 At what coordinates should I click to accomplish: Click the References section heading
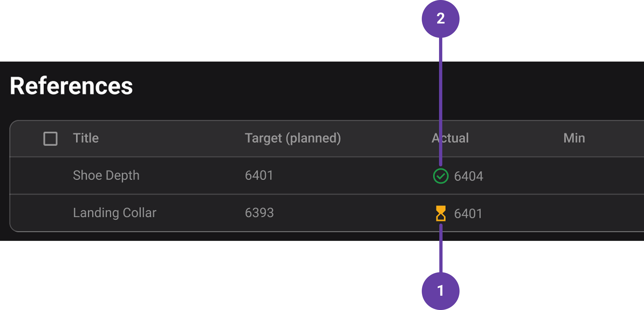[x=71, y=86]
